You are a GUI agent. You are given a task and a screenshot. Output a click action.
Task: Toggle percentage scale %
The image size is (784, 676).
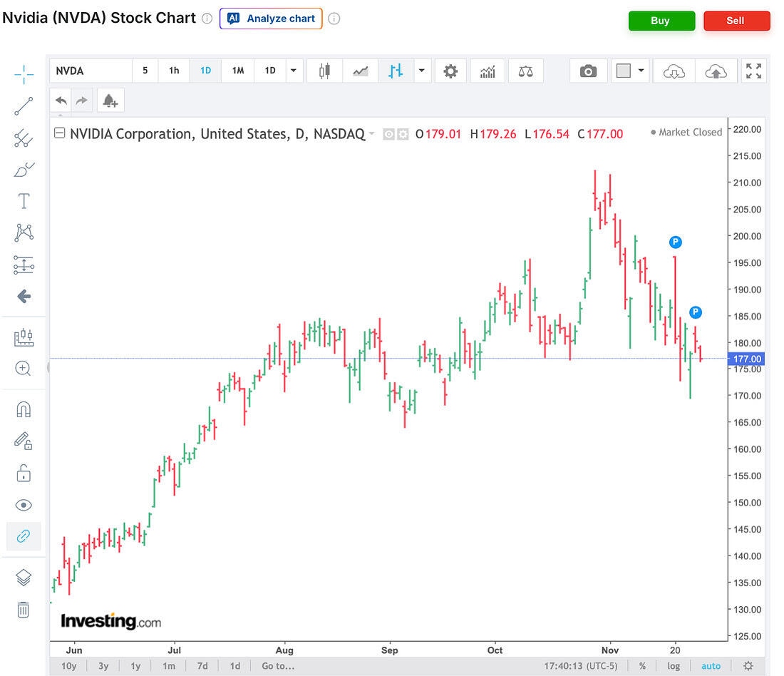642,666
